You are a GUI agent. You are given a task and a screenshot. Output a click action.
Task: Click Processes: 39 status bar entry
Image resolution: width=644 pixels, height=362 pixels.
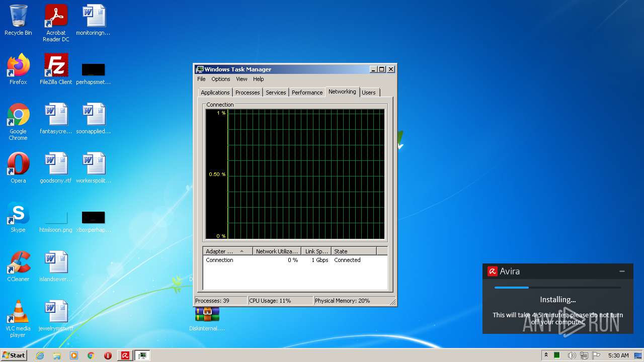[221, 301]
